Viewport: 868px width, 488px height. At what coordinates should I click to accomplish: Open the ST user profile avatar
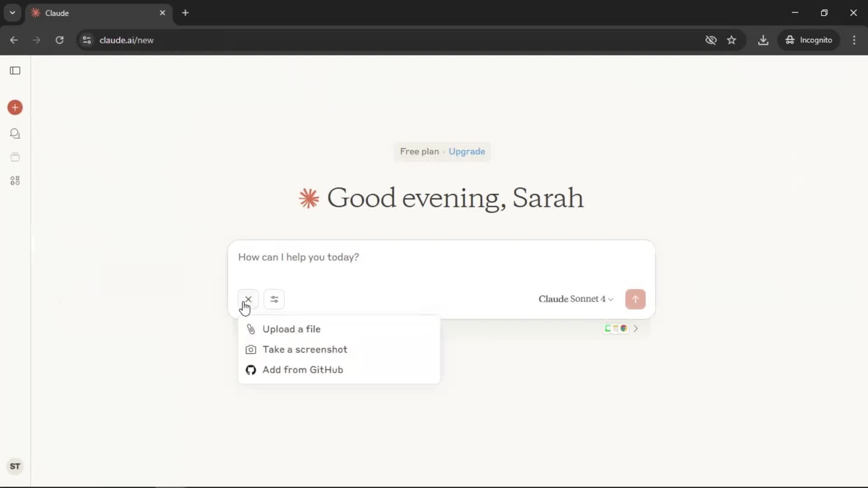15,466
